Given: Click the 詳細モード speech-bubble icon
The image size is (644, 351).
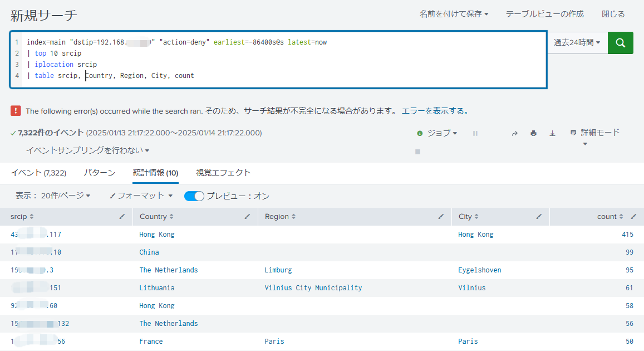Looking at the screenshot, I should tap(572, 132).
